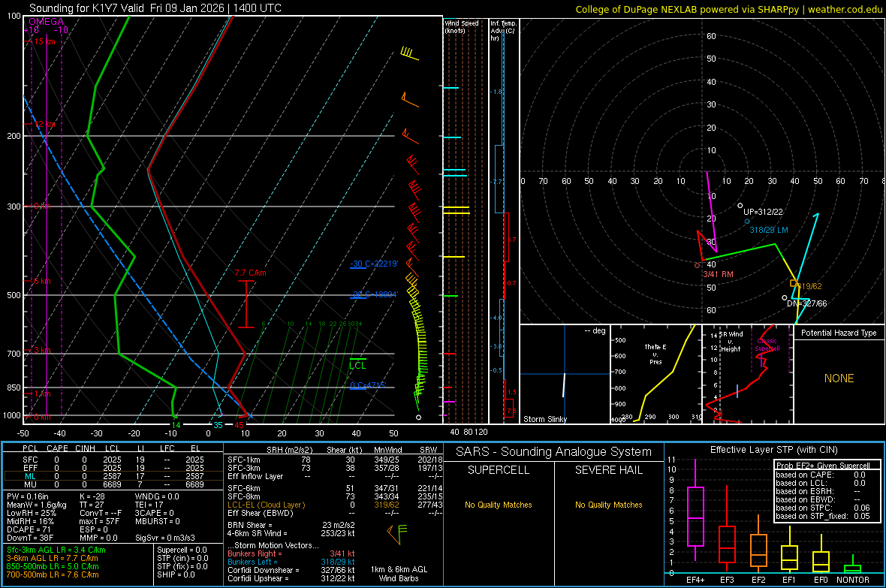The image size is (886, 588).
Task: Click 'MBURST = 0' value
Action: (157, 521)
